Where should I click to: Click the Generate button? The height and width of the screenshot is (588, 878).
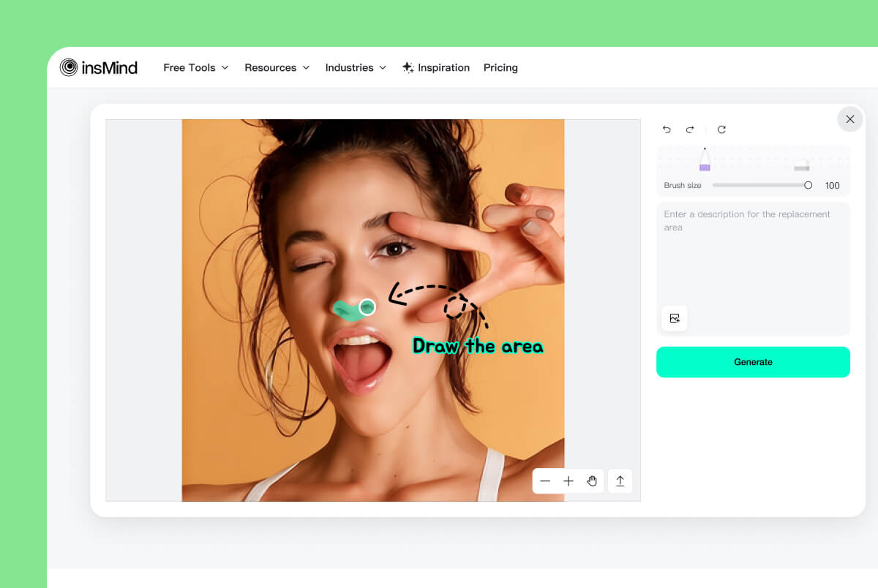[x=753, y=362]
